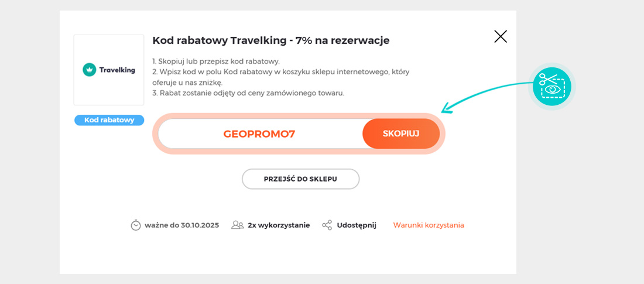Open the Warunki korzystania link

pos(429,225)
